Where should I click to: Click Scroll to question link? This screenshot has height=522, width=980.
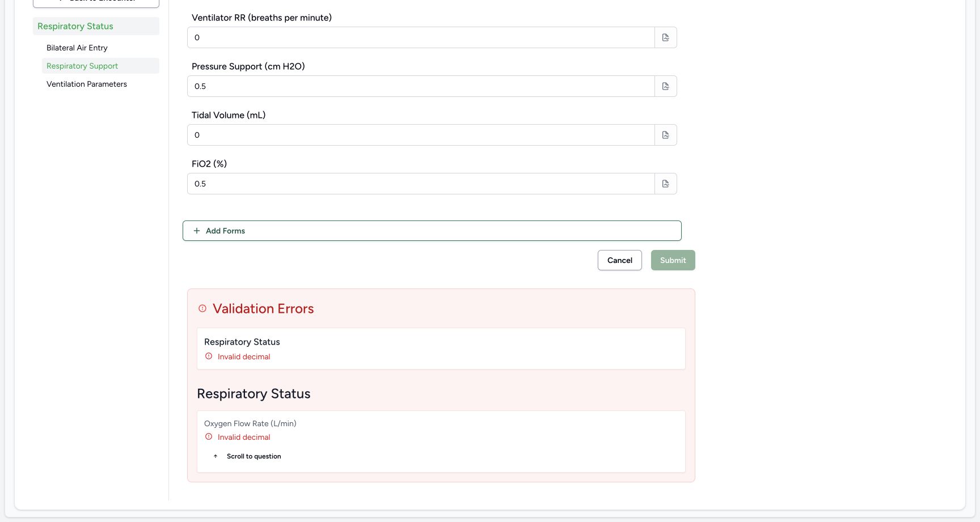point(254,456)
